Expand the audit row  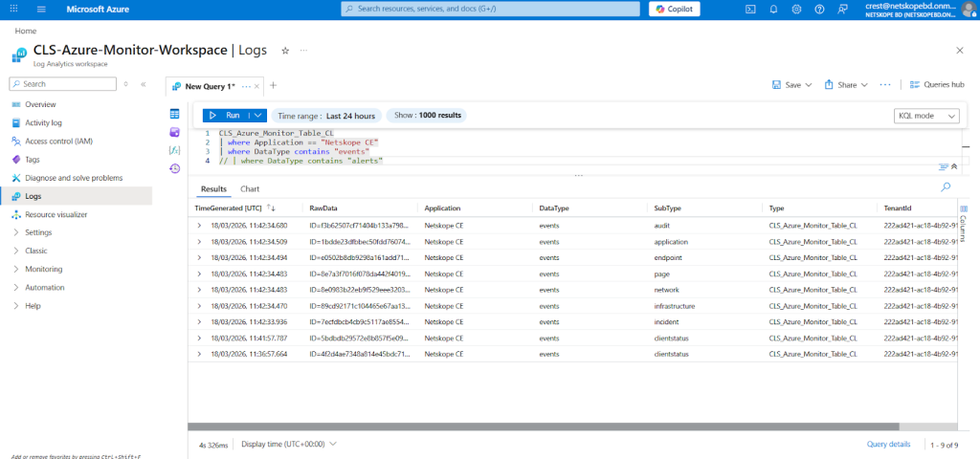199,225
